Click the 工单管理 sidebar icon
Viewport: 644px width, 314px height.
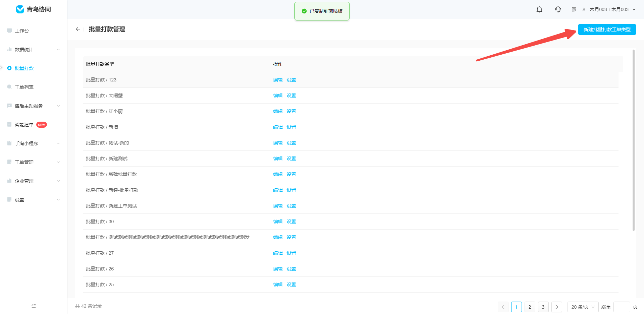pyautogui.click(x=9, y=162)
